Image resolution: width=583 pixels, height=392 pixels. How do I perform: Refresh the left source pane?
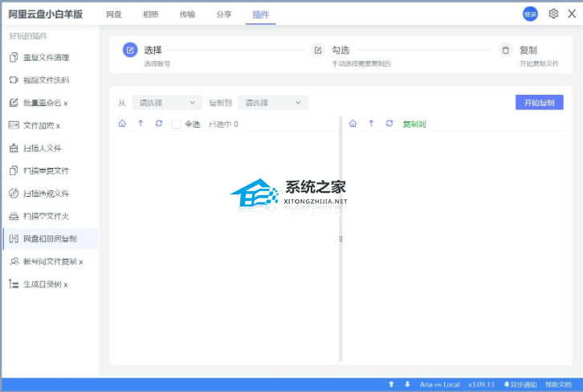coord(159,124)
